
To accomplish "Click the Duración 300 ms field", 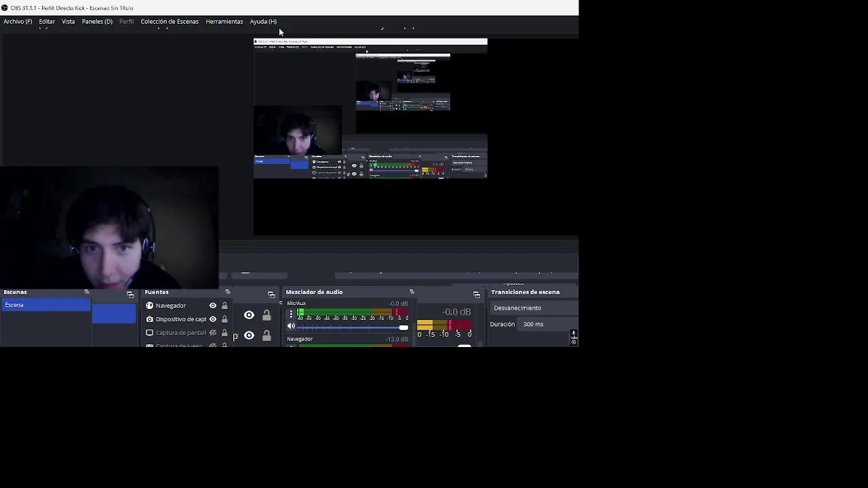I will pyautogui.click(x=549, y=324).
